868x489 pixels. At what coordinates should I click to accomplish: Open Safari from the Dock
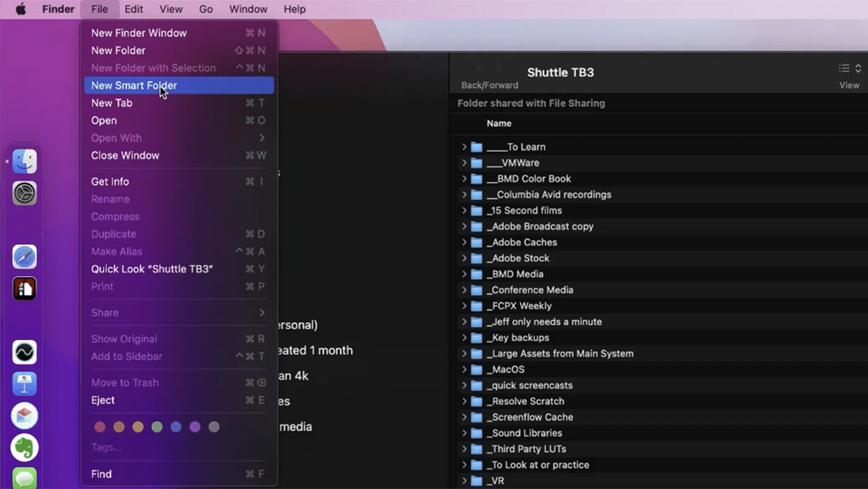24,256
